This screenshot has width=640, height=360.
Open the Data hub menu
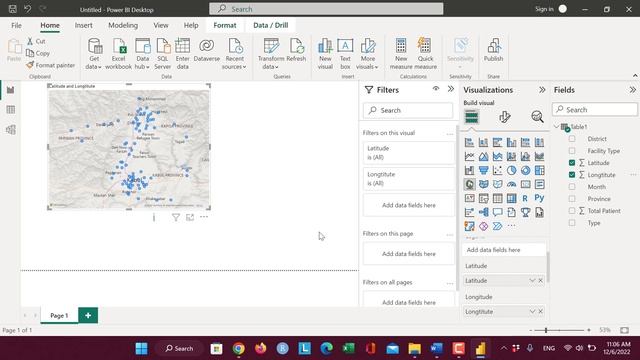[x=142, y=54]
